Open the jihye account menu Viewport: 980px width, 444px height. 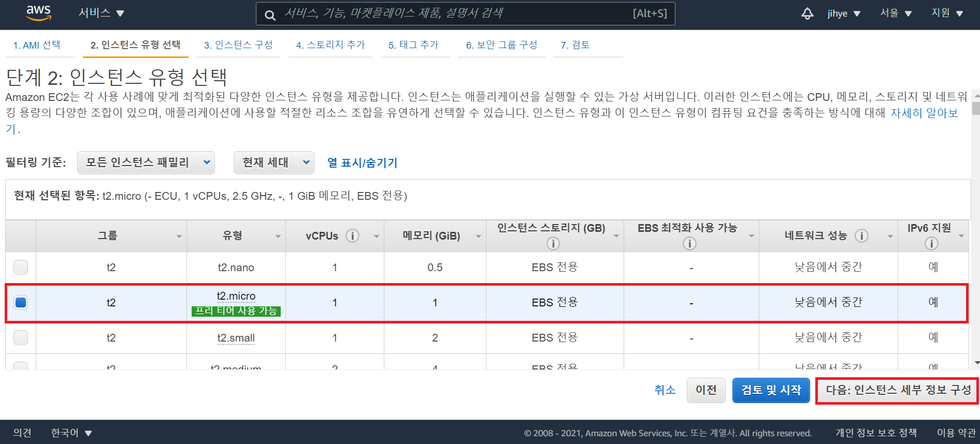pyautogui.click(x=844, y=13)
